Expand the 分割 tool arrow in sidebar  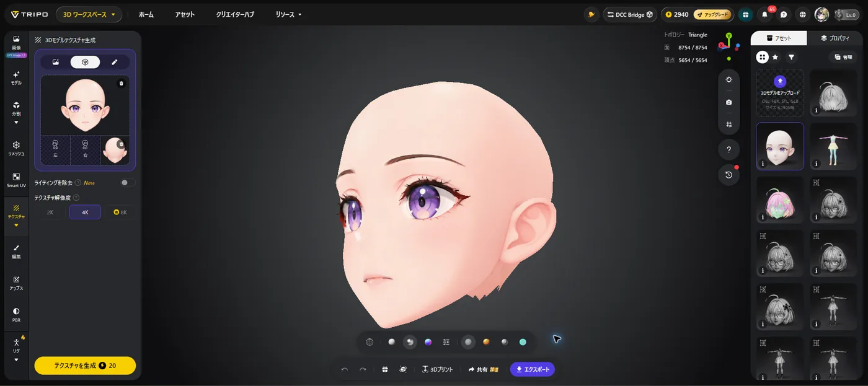pos(16,122)
